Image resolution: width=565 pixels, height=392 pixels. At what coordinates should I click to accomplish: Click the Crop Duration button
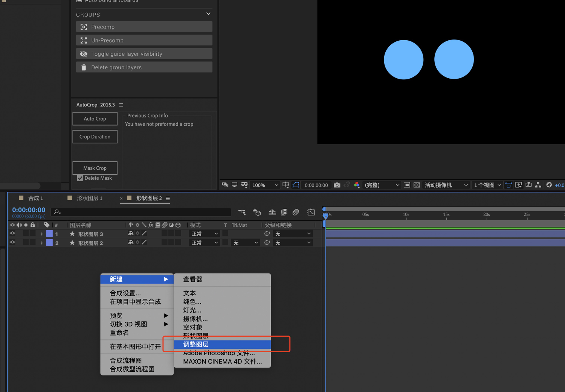pos(95,137)
